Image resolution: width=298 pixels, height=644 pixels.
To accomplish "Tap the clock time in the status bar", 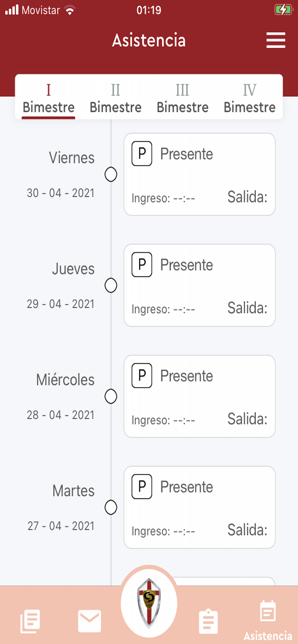I will (x=149, y=10).
